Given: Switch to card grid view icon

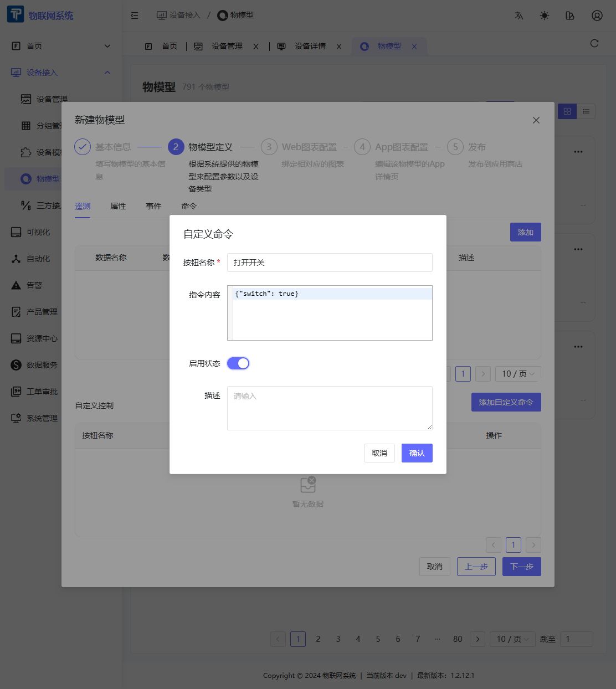Looking at the screenshot, I should coord(567,111).
